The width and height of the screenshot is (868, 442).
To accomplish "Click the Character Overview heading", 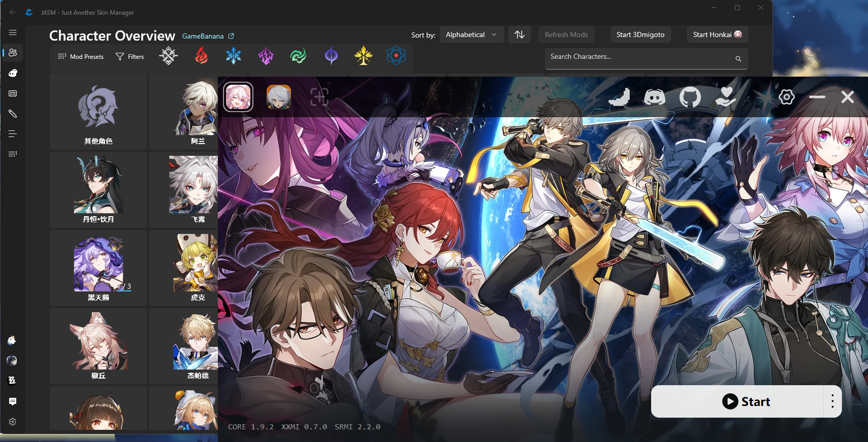I will [x=112, y=36].
